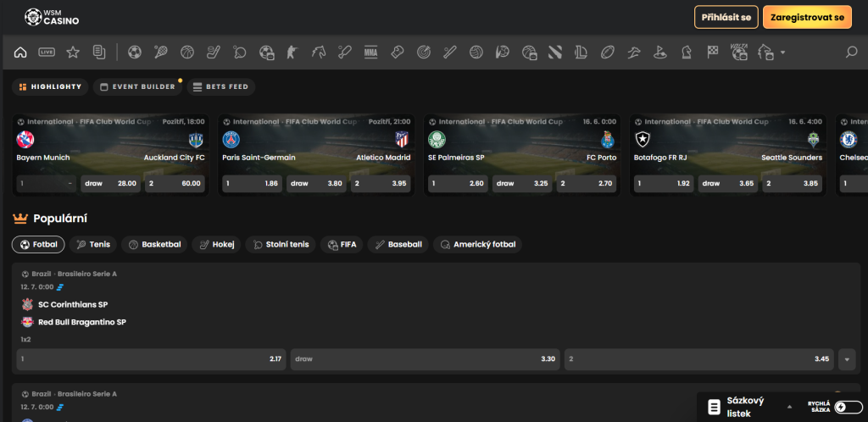
Task: Expand markets arrow for Corinthians match row
Action: (847, 359)
